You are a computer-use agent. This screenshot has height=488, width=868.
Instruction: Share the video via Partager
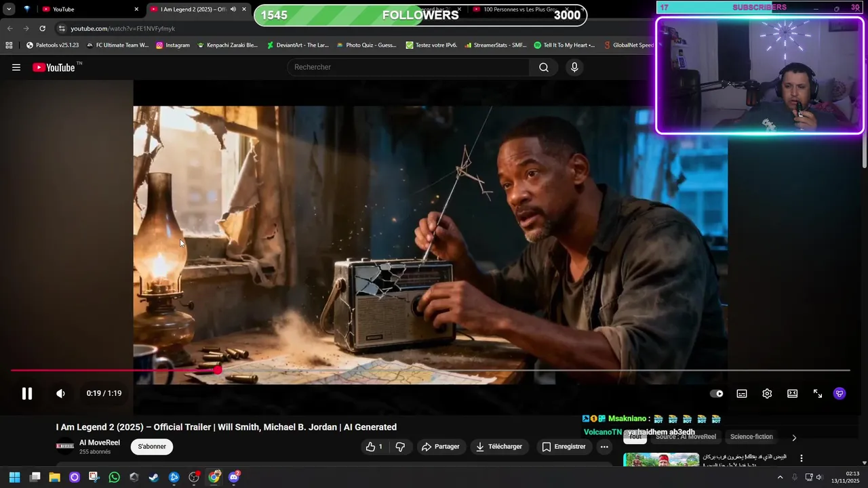pyautogui.click(x=440, y=447)
